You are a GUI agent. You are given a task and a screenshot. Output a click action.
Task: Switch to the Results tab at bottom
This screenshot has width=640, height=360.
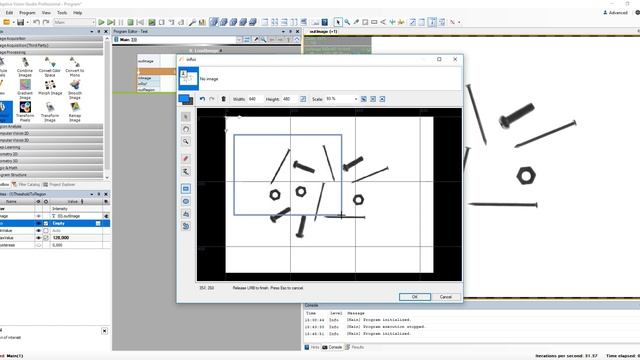coord(355,347)
